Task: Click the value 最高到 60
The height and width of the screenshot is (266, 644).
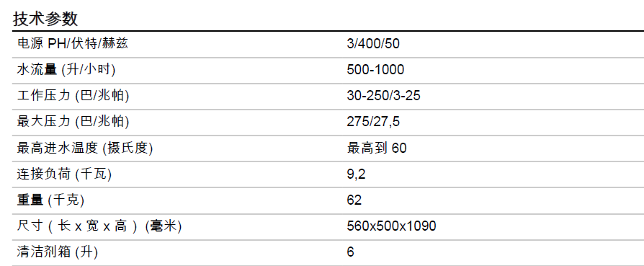Action: (377, 148)
